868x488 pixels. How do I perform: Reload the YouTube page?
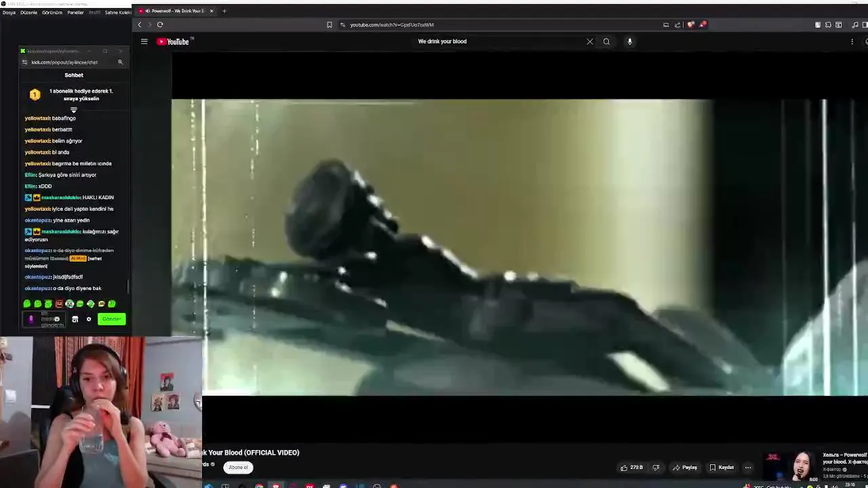pyautogui.click(x=160, y=24)
